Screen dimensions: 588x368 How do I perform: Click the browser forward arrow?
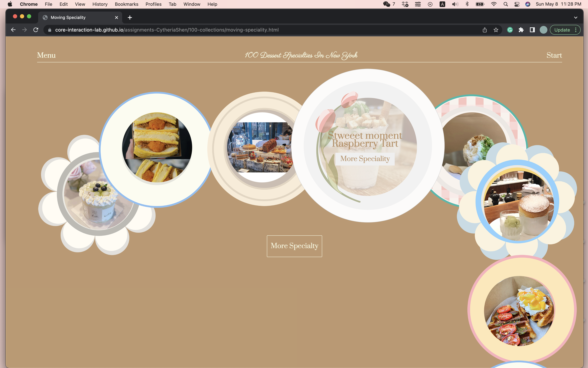24,30
